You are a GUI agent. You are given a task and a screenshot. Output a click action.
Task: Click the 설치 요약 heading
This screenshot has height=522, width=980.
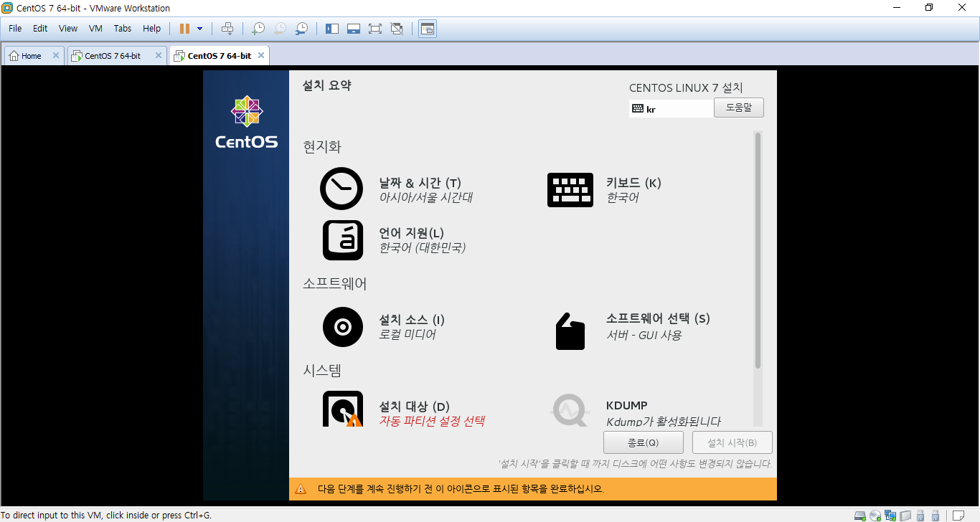(327, 85)
